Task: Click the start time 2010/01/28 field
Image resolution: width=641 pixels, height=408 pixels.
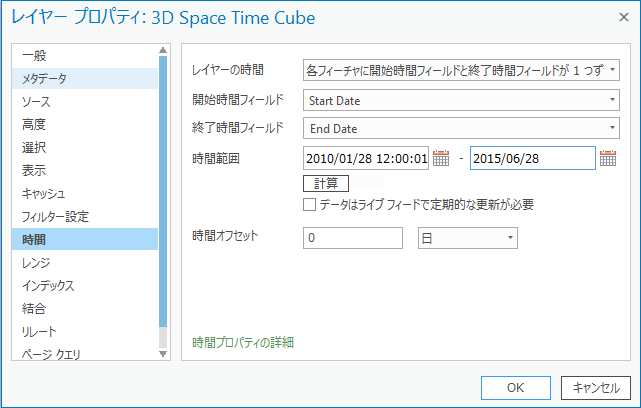Action: [365, 158]
